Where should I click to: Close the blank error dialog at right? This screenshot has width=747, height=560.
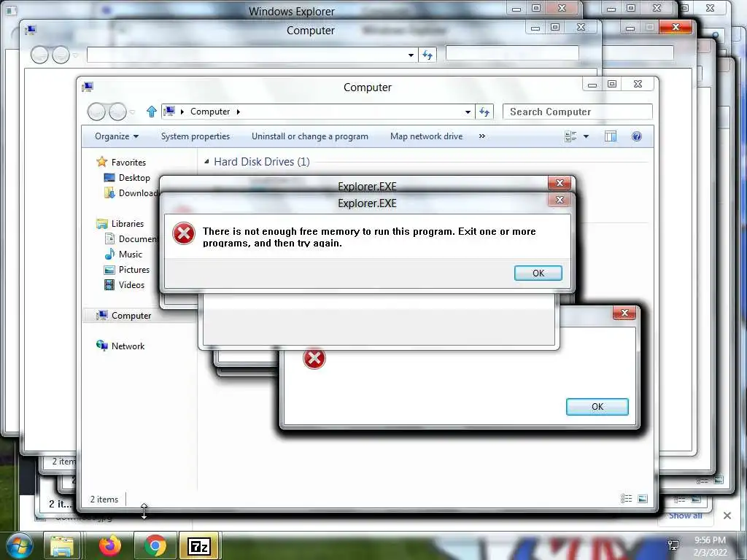pyautogui.click(x=624, y=313)
